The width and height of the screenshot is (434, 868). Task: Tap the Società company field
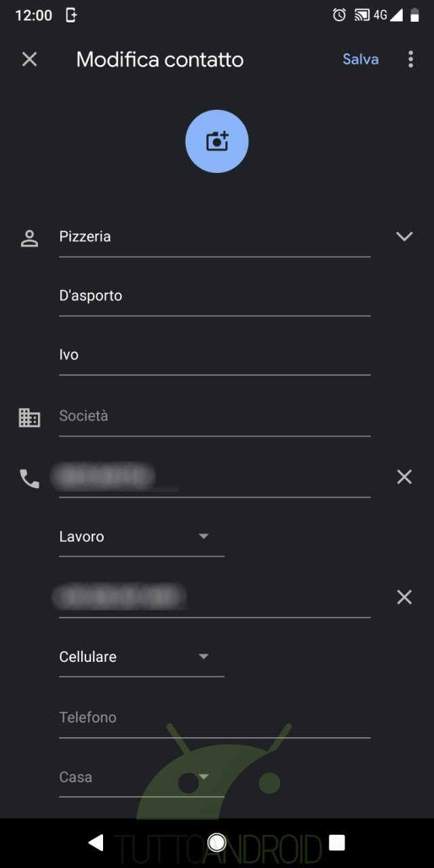tap(214, 416)
